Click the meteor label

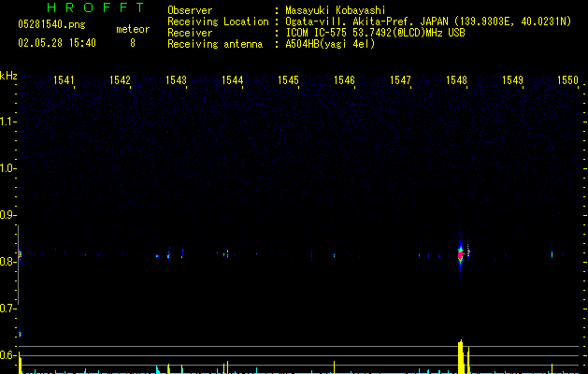[133, 29]
